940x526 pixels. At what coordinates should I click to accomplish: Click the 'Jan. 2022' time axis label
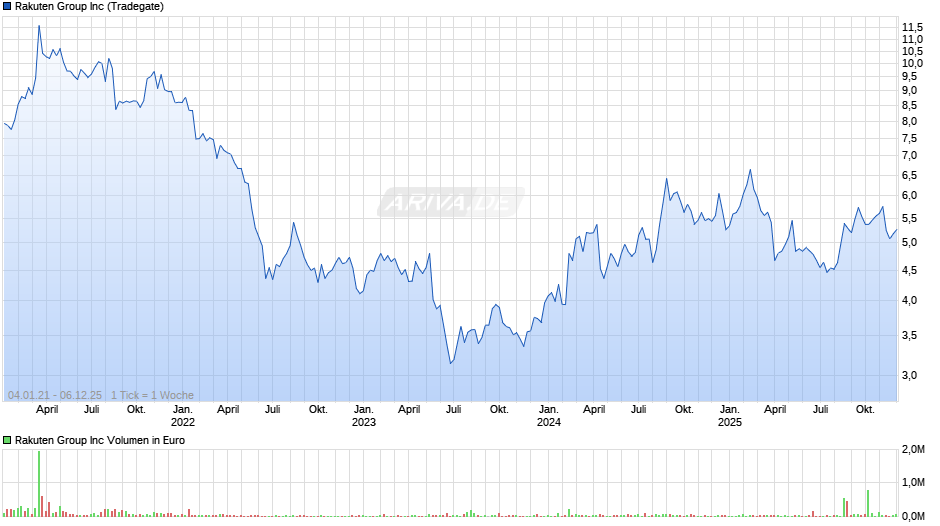coord(183,416)
